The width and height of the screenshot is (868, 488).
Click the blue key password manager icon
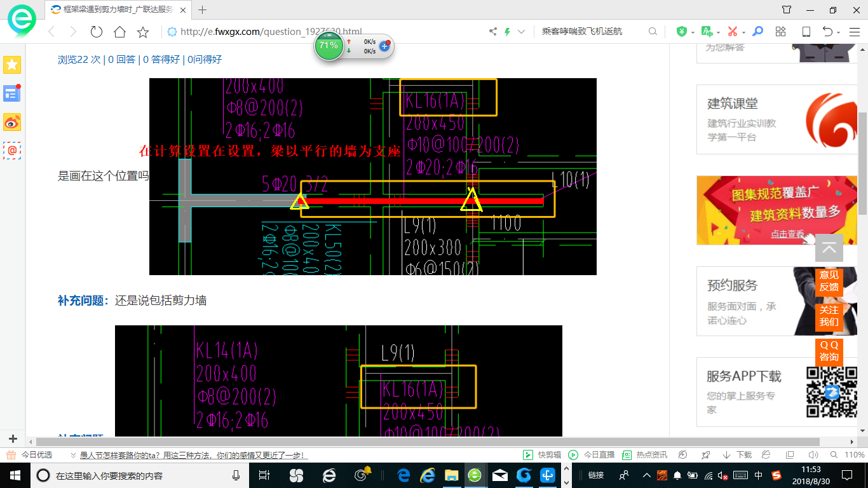tap(757, 32)
